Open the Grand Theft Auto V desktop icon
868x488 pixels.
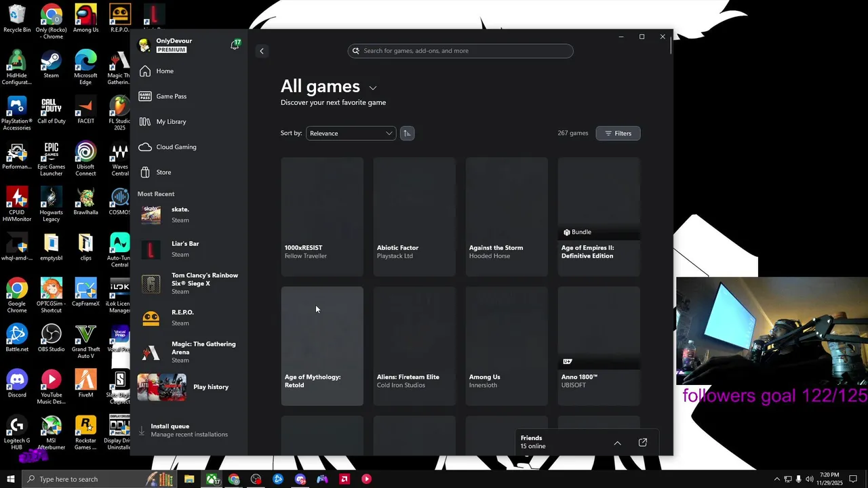point(85,342)
